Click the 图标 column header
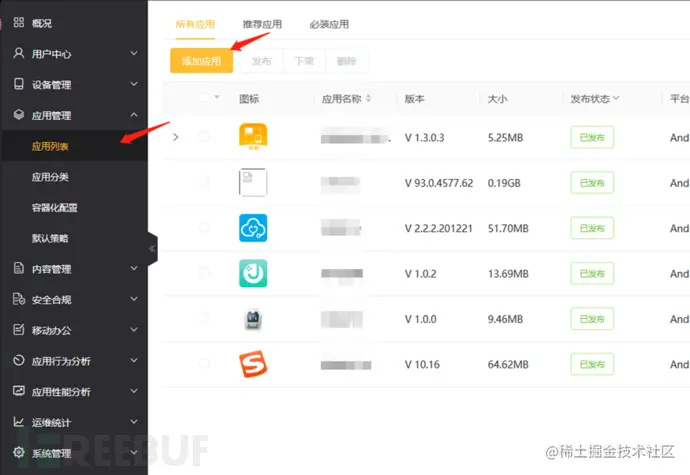Viewport: 690px width, 475px height. click(249, 99)
